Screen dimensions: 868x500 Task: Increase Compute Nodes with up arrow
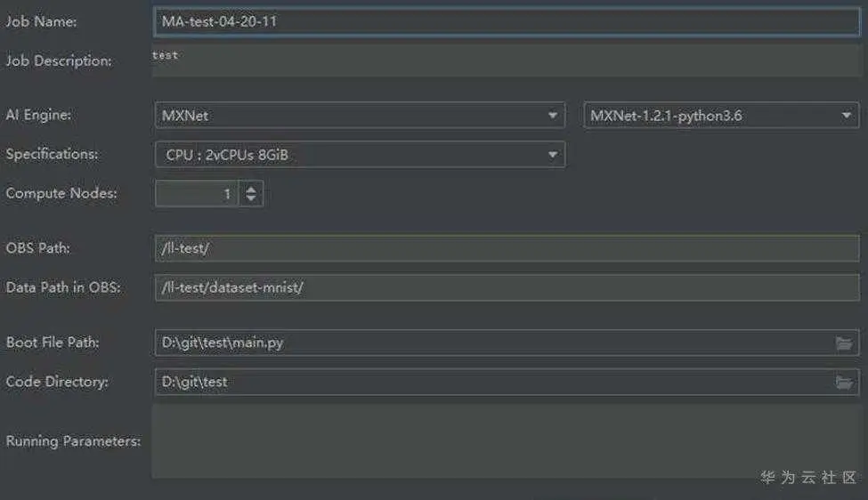click(251, 189)
